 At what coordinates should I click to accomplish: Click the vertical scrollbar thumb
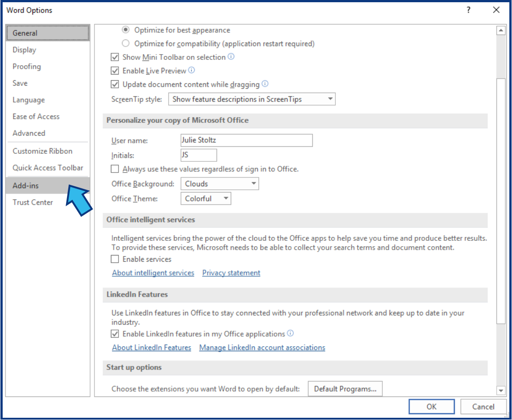point(500,201)
